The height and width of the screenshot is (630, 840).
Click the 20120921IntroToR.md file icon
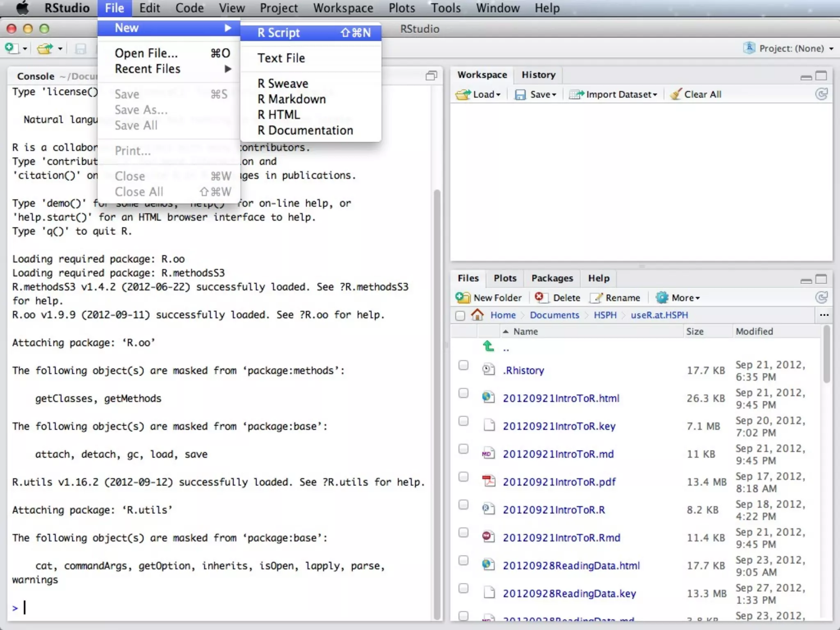tap(488, 453)
